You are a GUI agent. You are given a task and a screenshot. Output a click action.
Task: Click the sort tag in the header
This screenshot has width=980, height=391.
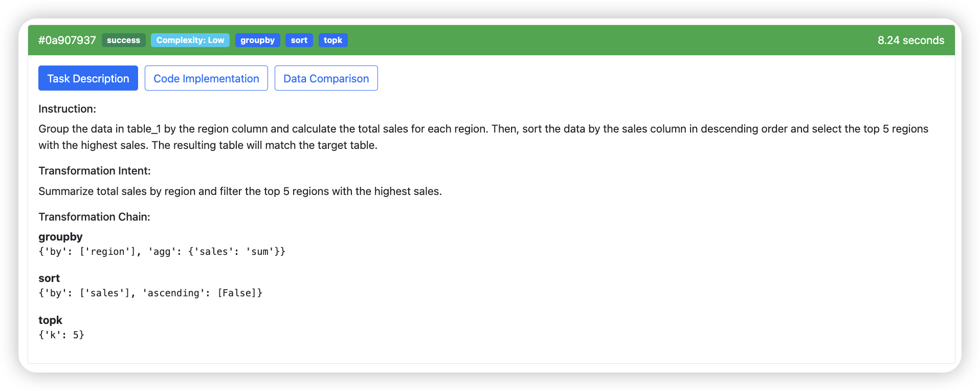299,40
